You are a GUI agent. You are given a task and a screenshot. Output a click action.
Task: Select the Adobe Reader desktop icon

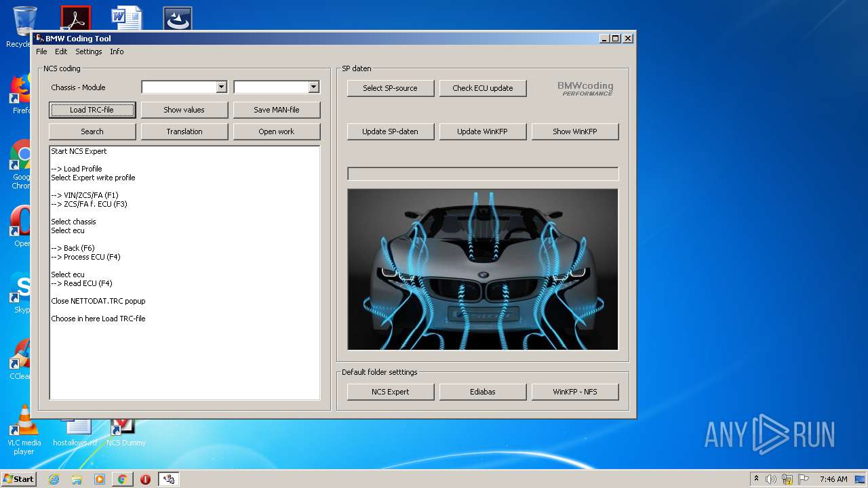pyautogui.click(x=75, y=18)
